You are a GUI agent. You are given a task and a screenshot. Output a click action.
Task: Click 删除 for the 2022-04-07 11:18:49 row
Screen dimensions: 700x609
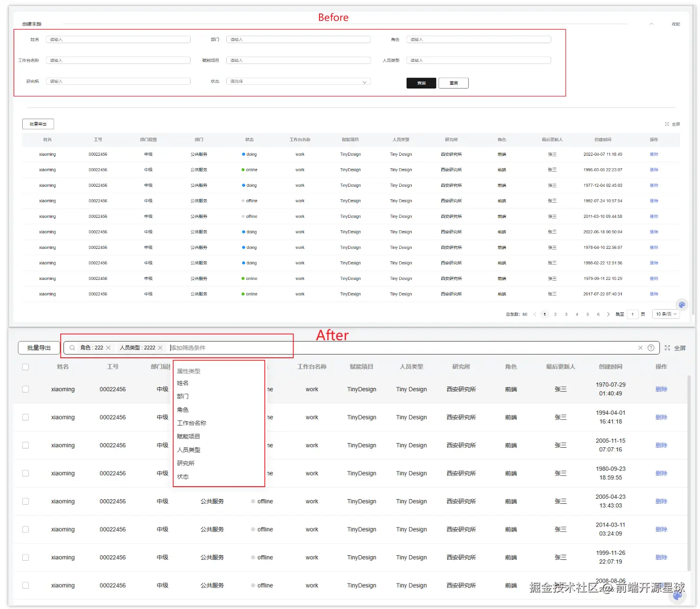tap(654, 154)
